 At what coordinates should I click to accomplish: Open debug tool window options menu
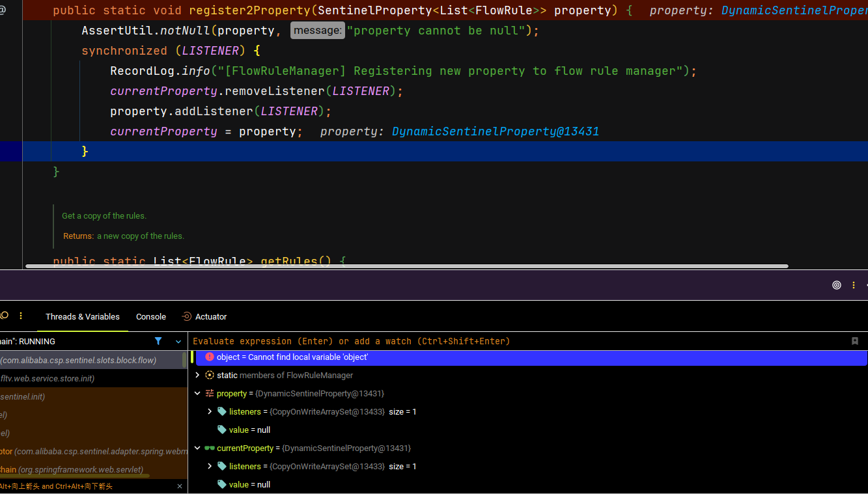pos(854,285)
